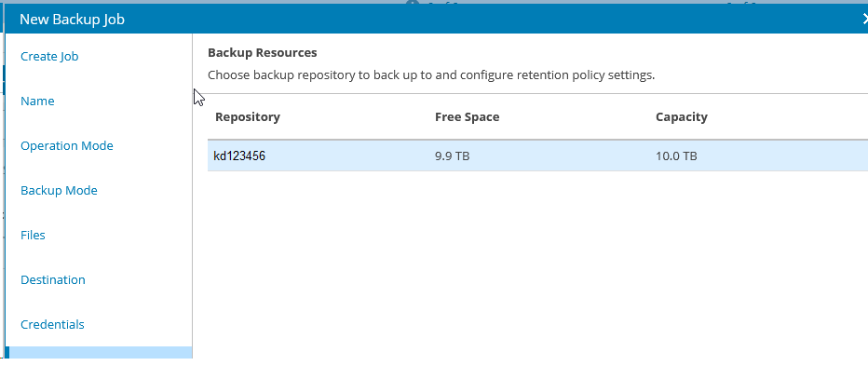
Task: Switch to the Operation Mode step
Action: click(x=67, y=146)
